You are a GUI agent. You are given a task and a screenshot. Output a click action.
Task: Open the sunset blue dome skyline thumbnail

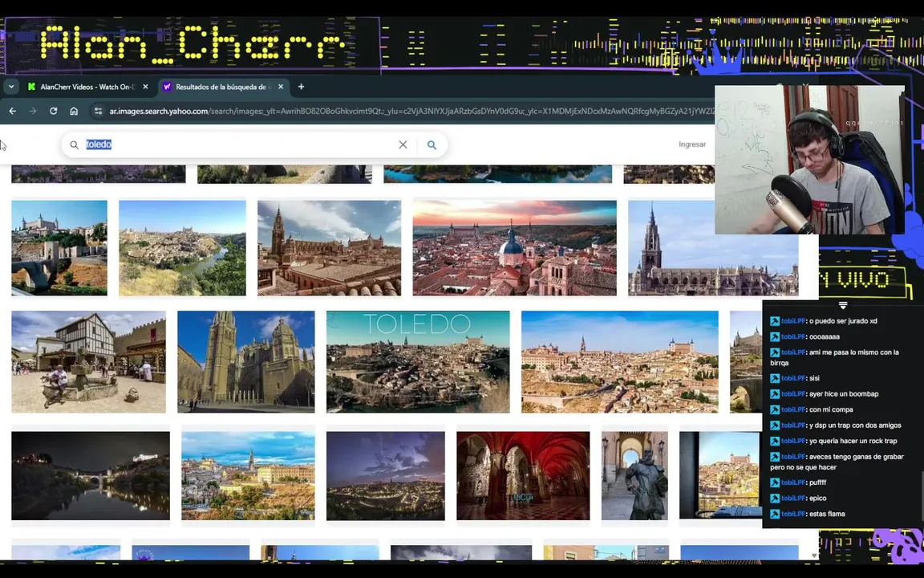(514, 248)
